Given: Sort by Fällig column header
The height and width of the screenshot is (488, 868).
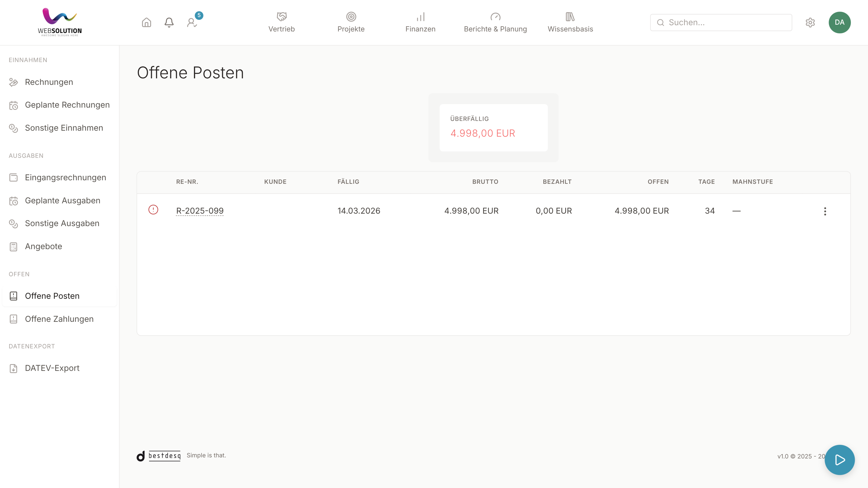Looking at the screenshot, I should (348, 182).
